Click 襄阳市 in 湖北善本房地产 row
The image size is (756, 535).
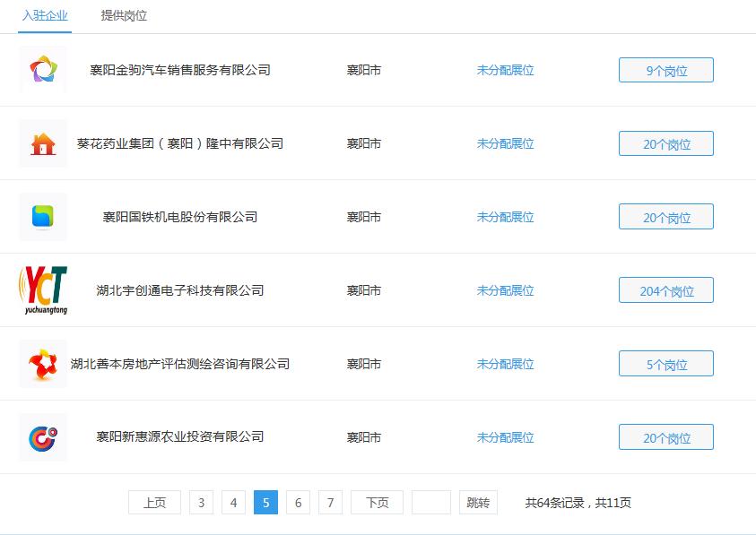(x=364, y=364)
